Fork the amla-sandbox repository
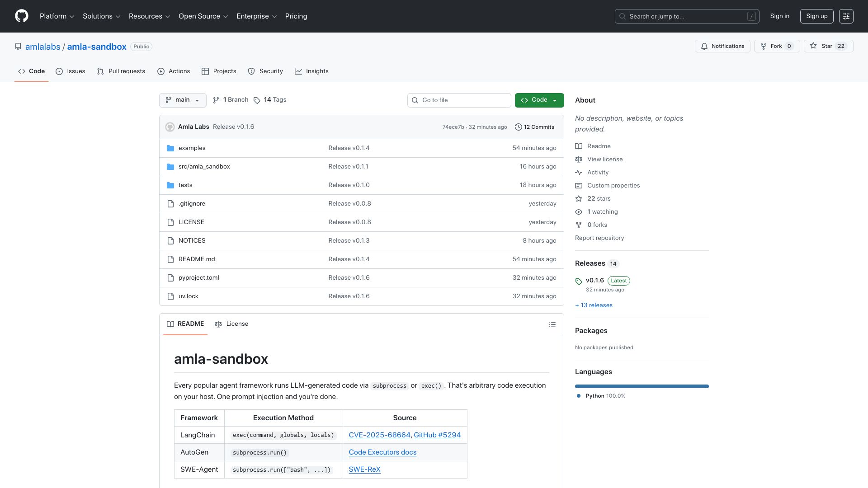Screen dimensions: 868x488 pos(777,46)
